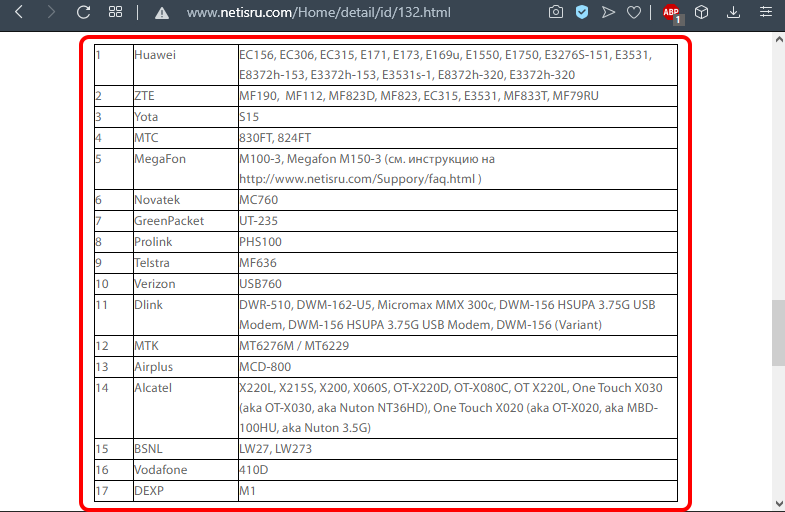Click row number 17 cell

pyautogui.click(x=114, y=491)
